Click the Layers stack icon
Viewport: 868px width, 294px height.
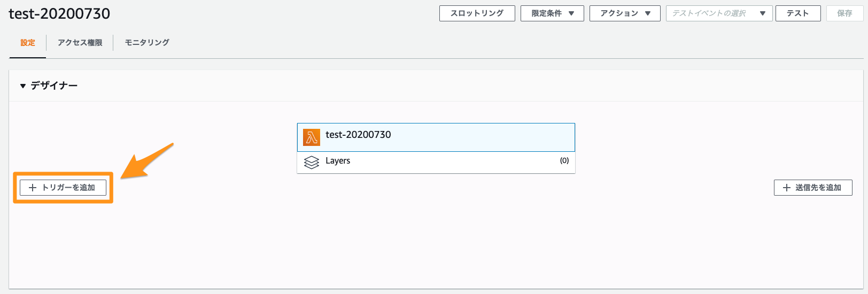(x=312, y=162)
